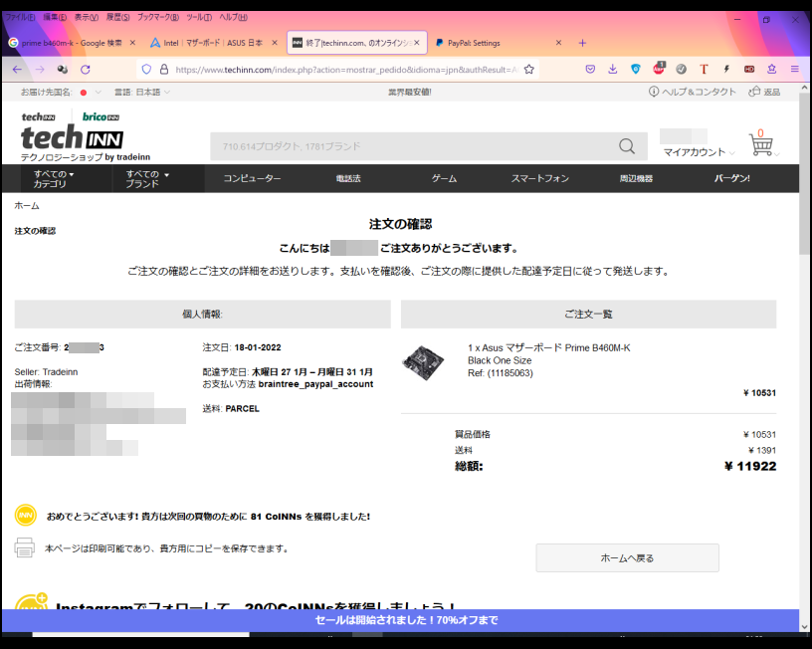
Task: Open the すべてのブランド dropdown
Action: [147, 179]
